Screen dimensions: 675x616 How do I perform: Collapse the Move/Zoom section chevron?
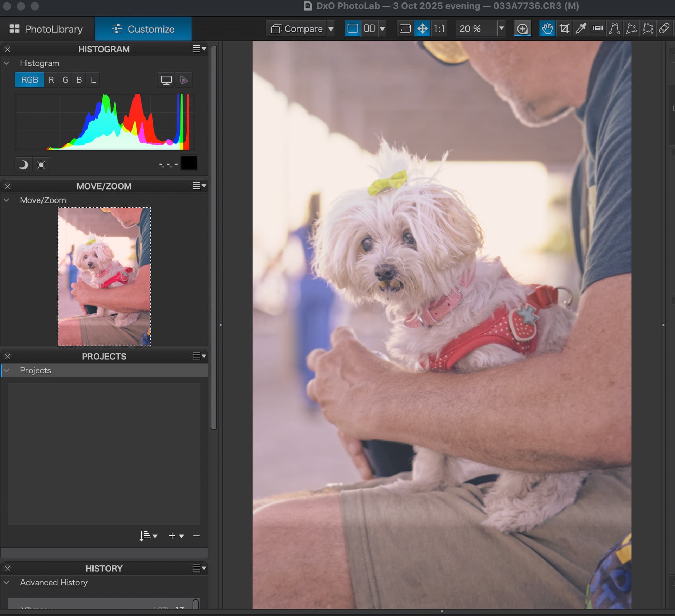(6, 200)
